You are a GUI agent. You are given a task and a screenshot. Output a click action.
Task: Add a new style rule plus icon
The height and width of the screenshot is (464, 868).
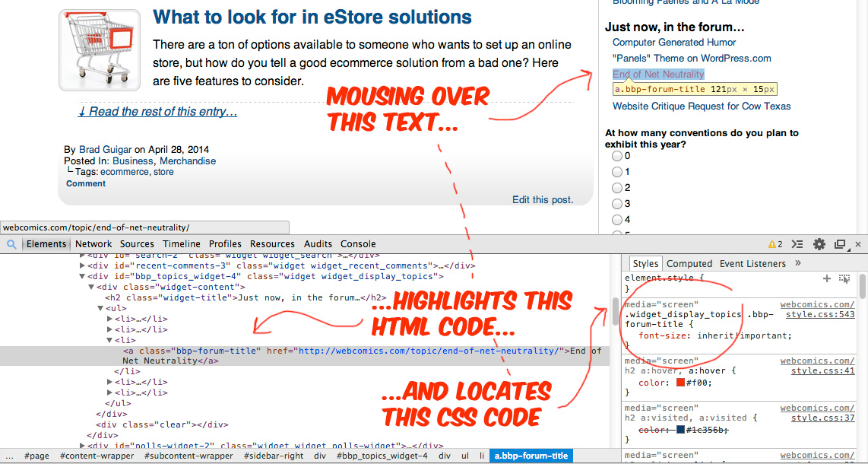click(827, 279)
